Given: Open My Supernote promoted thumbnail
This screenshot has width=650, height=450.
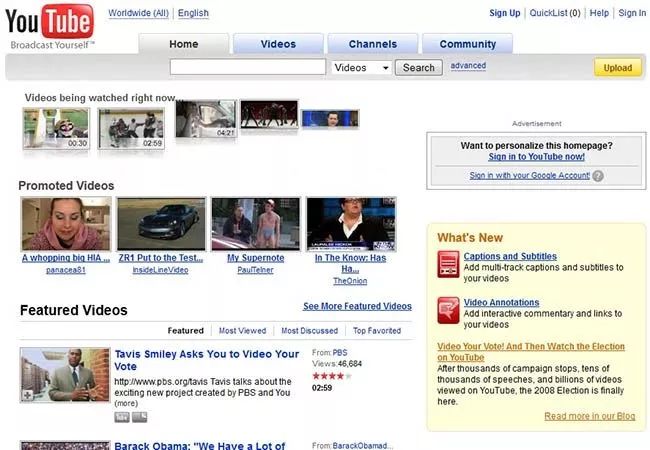Looking at the screenshot, I should click(256, 224).
